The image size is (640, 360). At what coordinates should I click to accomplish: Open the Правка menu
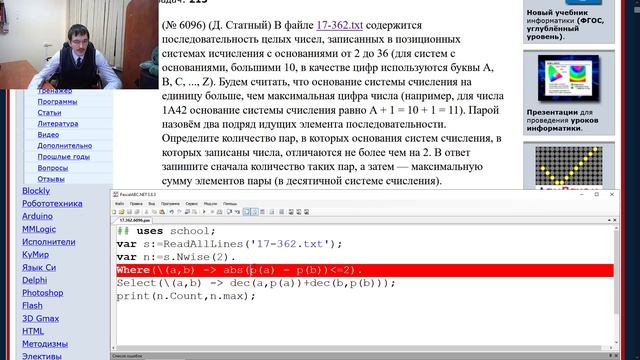(136, 204)
